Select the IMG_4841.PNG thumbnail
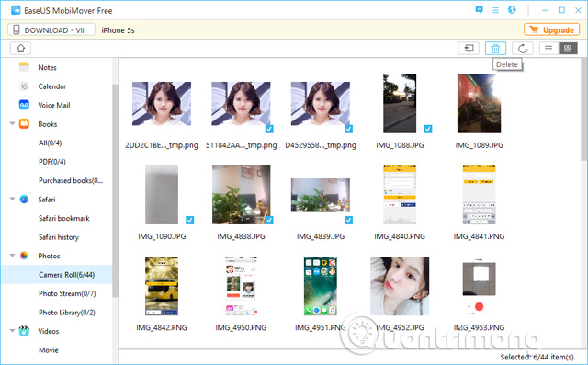This screenshot has width=588, height=365. click(479, 195)
